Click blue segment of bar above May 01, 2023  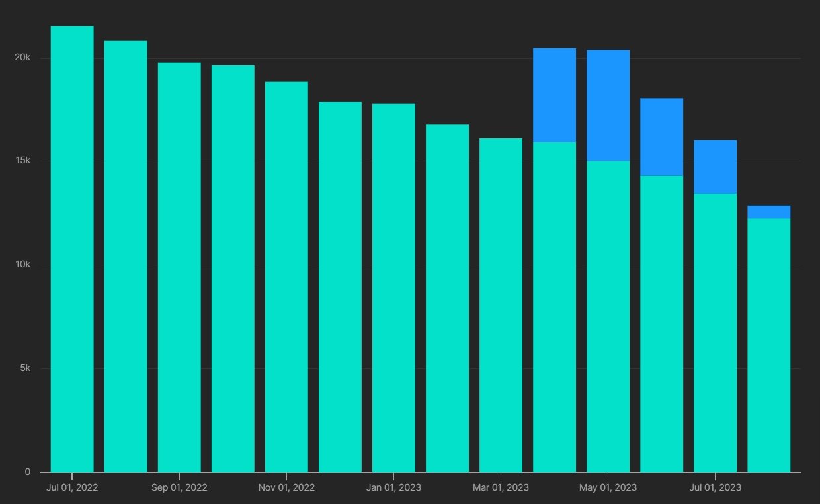[608, 106]
